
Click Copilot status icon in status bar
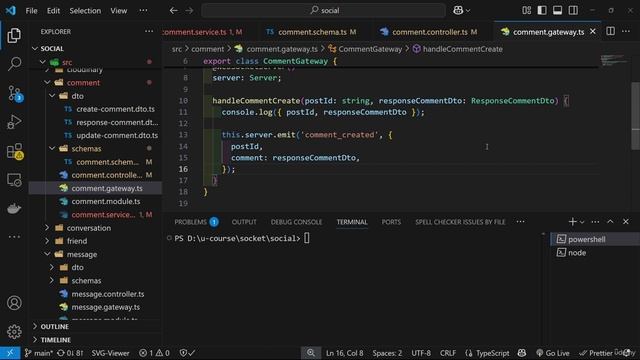[x=522, y=353]
